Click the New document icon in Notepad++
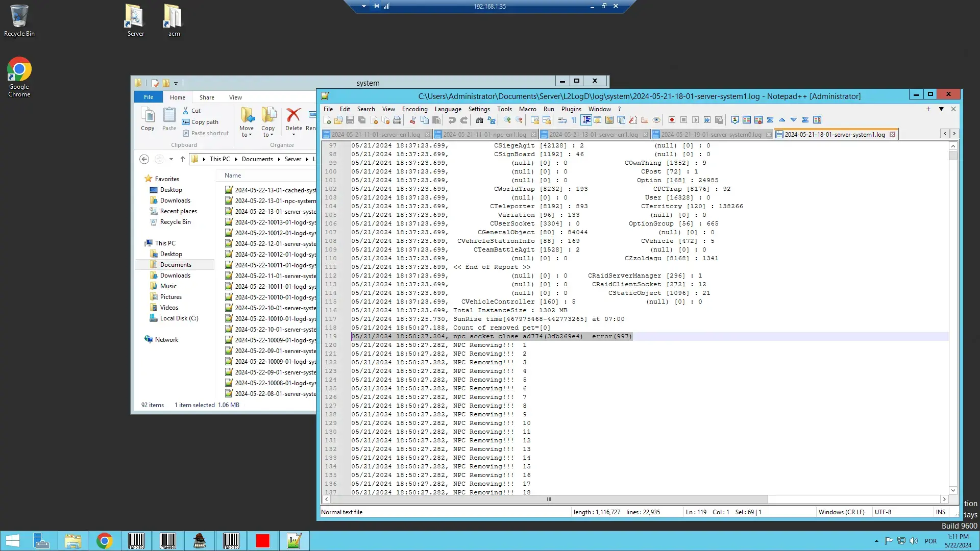Viewport: 980px width, 551px height. pyautogui.click(x=327, y=120)
